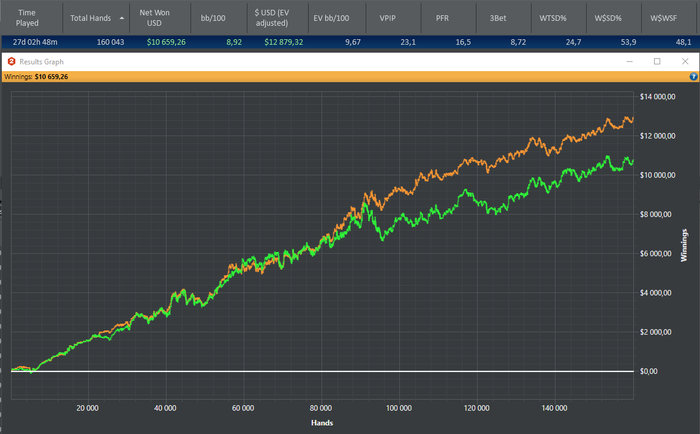Select the 53,9 W$SD% cell
The width and height of the screenshot is (700, 434).
[x=629, y=42]
